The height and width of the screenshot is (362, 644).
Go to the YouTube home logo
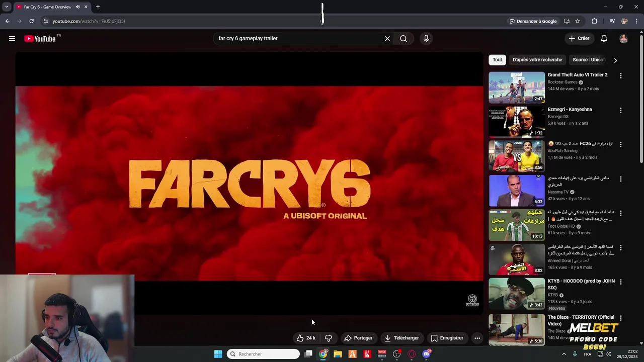pos(40,39)
